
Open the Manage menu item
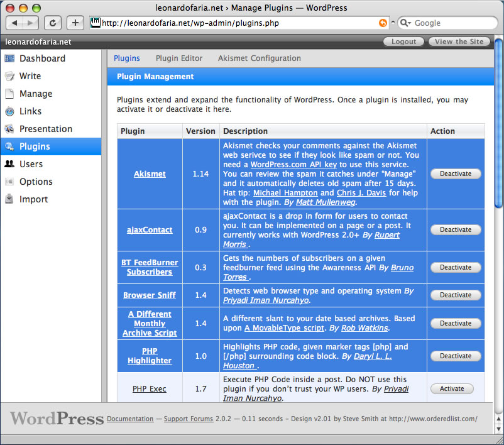(x=36, y=94)
